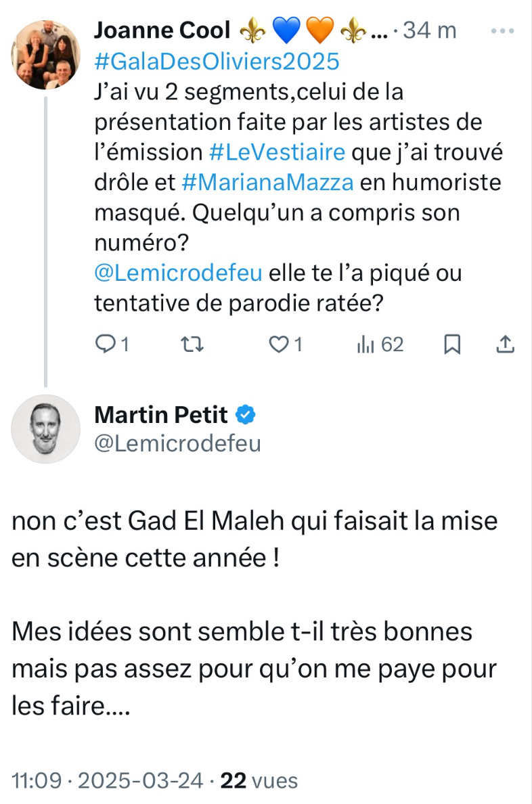
Task: Open Martin Petit's profile by name
Action: [x=161, y=414]
